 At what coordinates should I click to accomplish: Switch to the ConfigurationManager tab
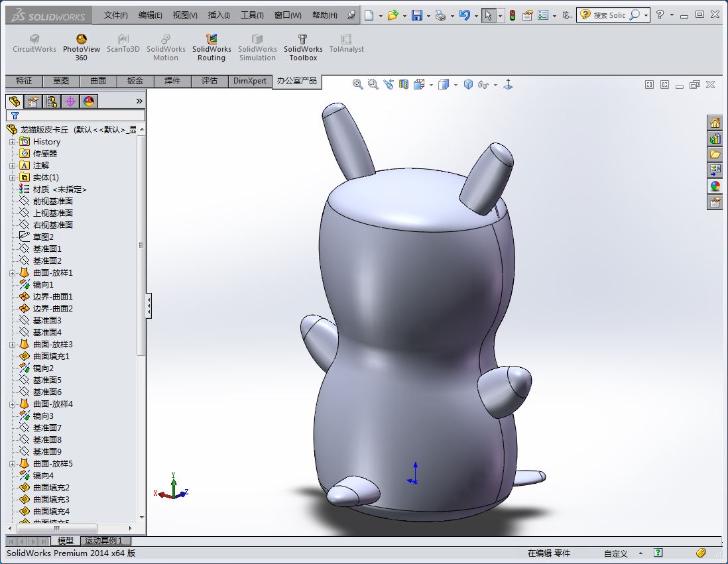pyautogui.click(x=52, y=101)
